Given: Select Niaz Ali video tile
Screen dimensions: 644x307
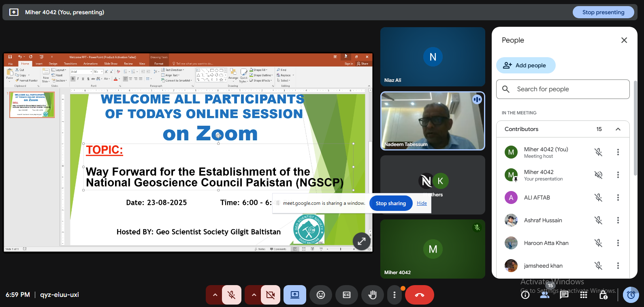Looking at the screenshot, I should (433, 56).
